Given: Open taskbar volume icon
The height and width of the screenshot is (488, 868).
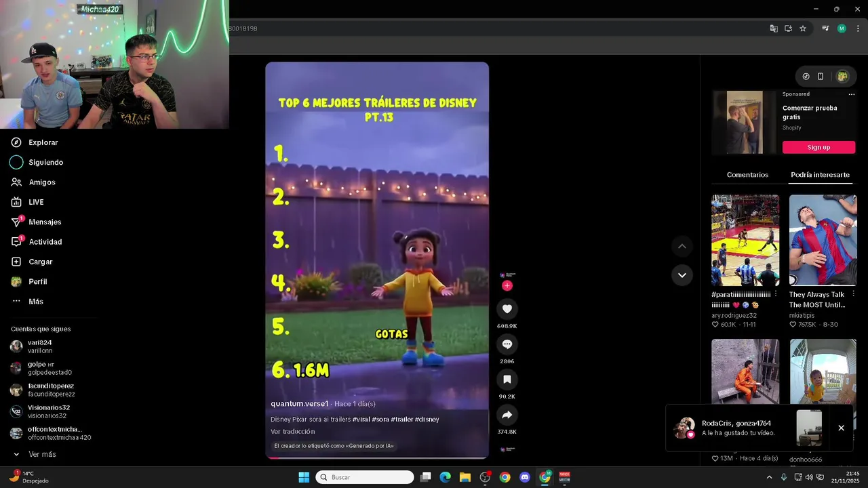Looking at the screenshot, I should click(809, 477).
